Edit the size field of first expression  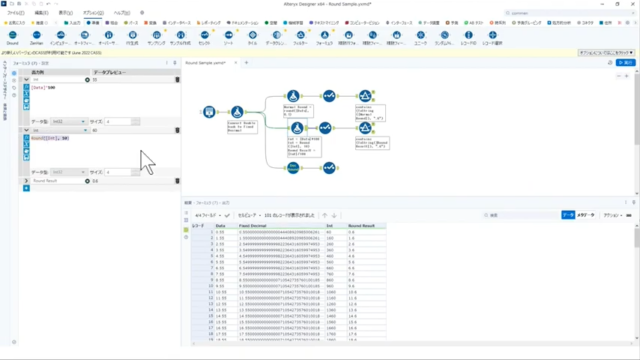(118, 122)
